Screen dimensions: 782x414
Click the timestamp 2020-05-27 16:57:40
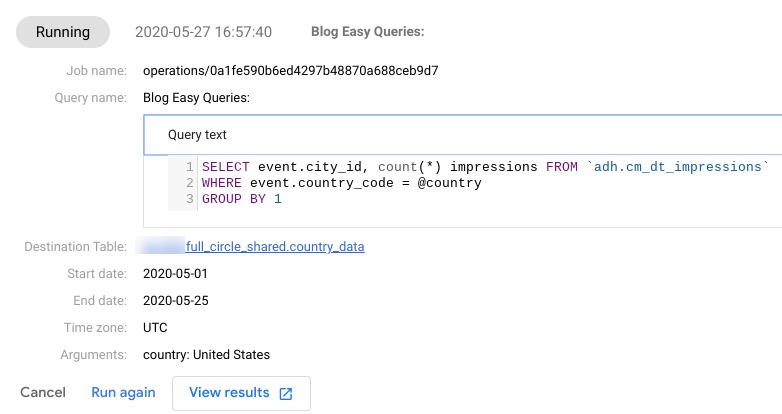coord(203,32)
